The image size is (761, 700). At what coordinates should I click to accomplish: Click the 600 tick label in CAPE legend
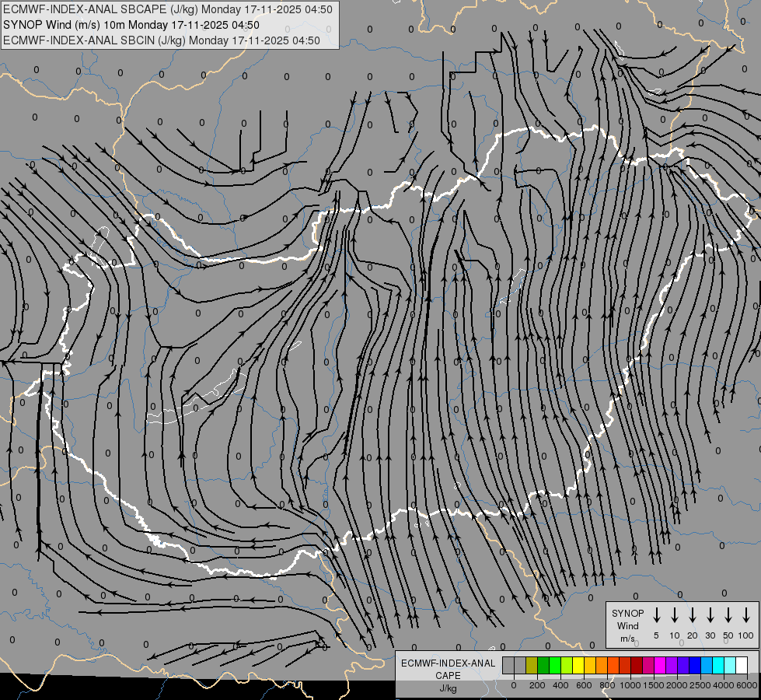584,685
